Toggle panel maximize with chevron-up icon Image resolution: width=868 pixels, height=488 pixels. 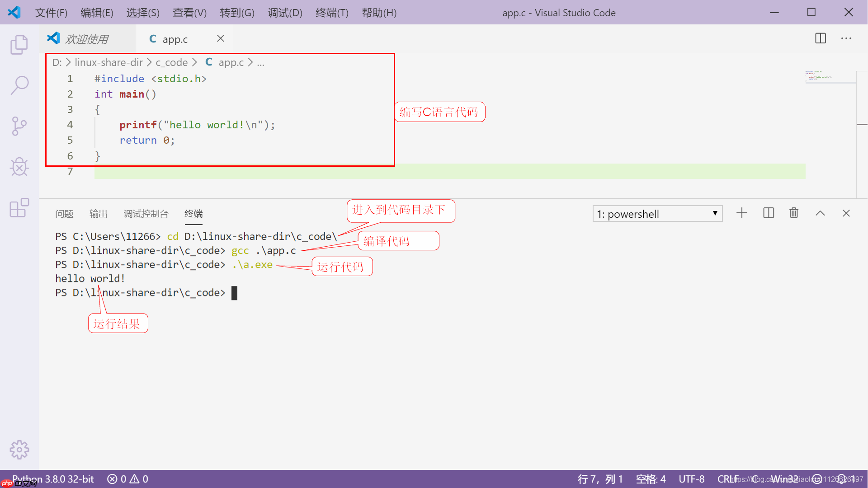820,213
